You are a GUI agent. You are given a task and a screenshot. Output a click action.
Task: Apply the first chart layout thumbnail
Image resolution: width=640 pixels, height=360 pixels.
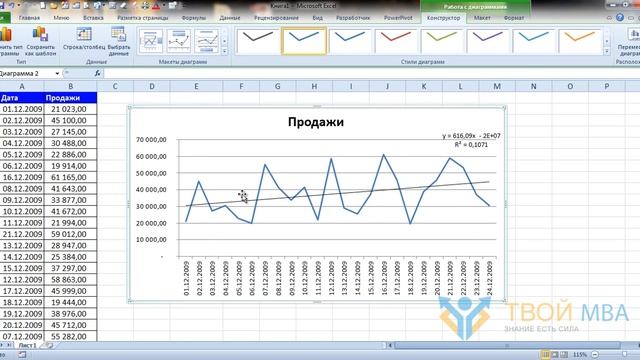coord(151,41)
